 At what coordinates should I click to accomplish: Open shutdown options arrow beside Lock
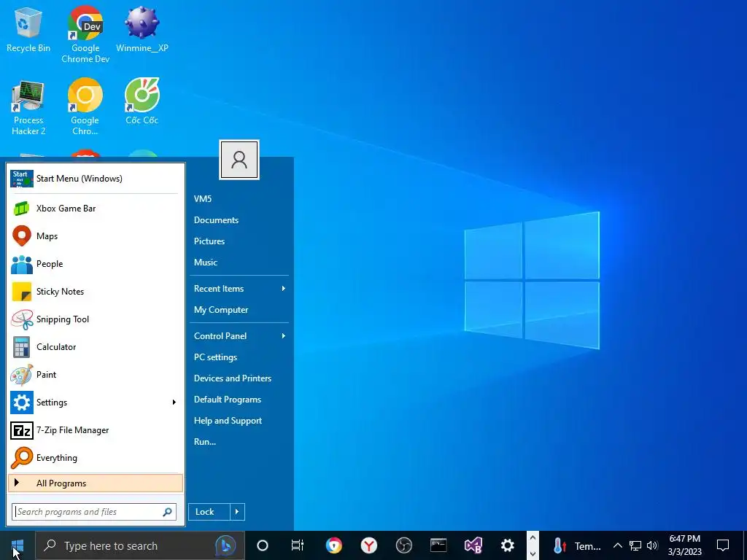click(237, 512)
